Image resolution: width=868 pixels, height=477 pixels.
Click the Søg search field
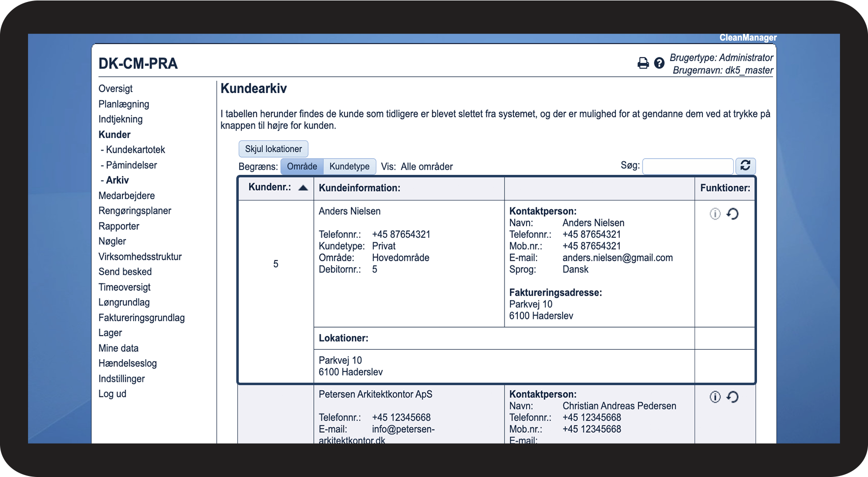tap(687, 167)
